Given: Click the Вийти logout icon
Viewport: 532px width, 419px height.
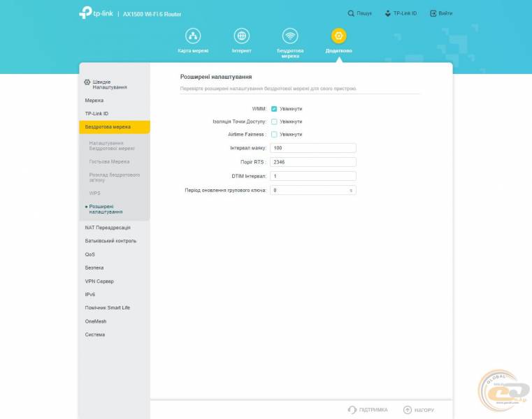Looking at the screenshot, I should click(433, 13).
